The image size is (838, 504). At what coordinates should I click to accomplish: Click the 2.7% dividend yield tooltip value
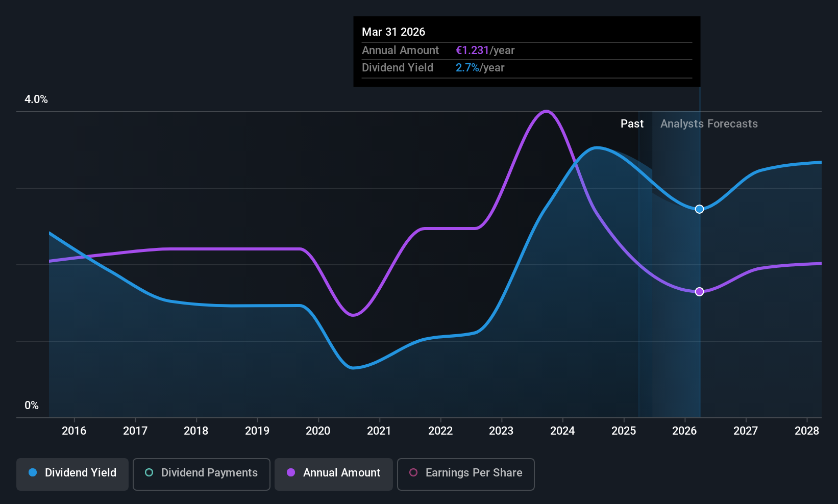pos(467,68)
